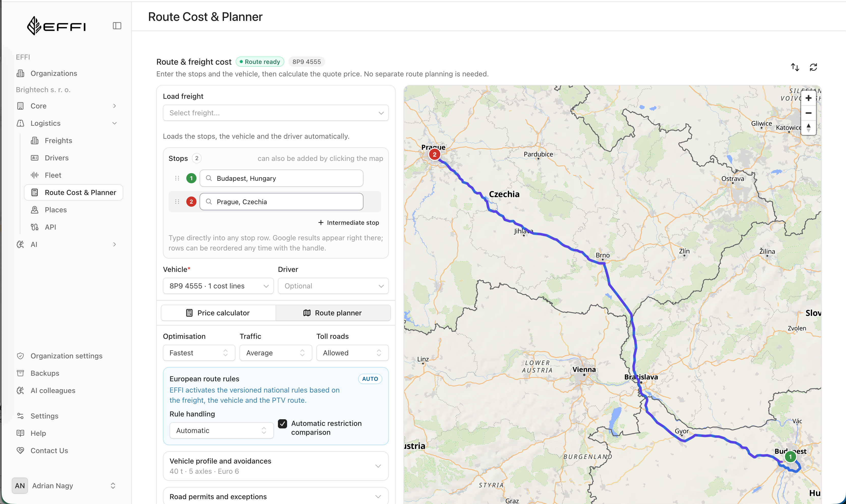The width and height of the screenshot is (846, 504).
Task: Click red marker 2 at Prague on map
Action: point(434,155)
